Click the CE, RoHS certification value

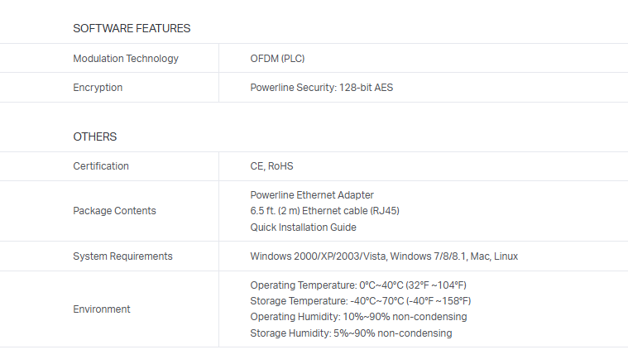pyautogui.click(x=271, y=166)
